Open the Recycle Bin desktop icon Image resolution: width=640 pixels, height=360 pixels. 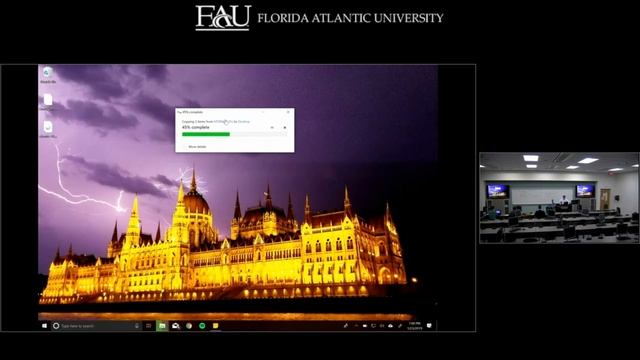tap(48, 76)
